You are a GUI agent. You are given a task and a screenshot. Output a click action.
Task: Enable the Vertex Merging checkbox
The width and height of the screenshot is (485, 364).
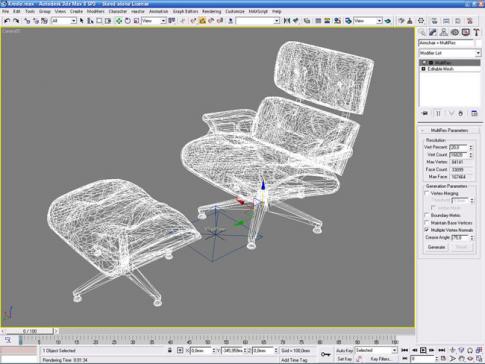tap(427, 193)
